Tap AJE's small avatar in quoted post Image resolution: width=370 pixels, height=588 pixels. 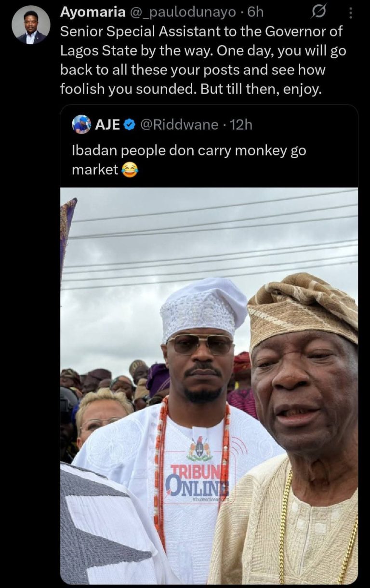click(81, 124)
